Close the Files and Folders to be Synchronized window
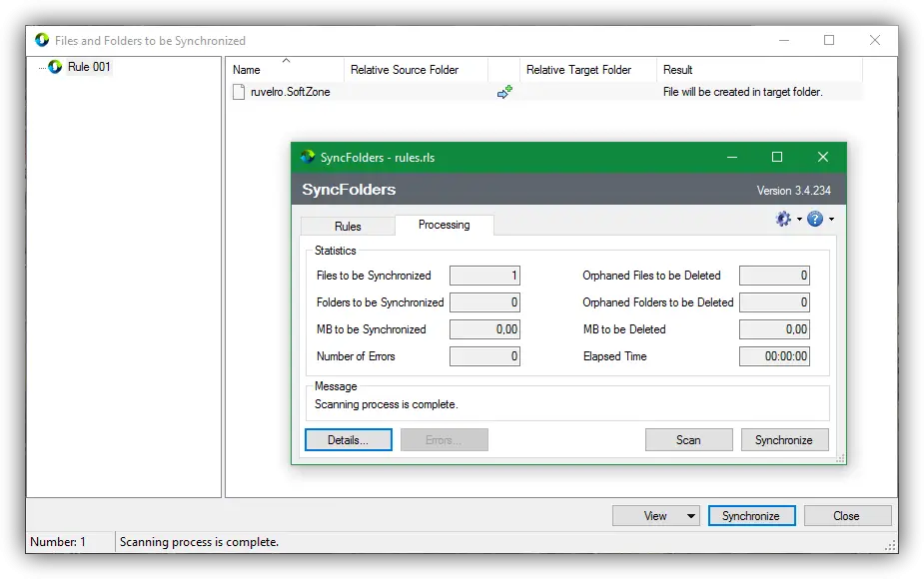The width and height of the screenshot is (924, 579). coord(875,40)
